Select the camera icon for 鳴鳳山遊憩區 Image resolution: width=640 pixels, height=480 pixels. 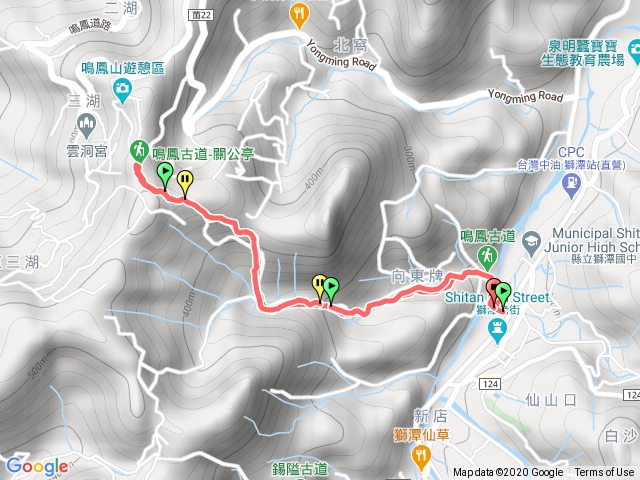[x=121, y=89]
